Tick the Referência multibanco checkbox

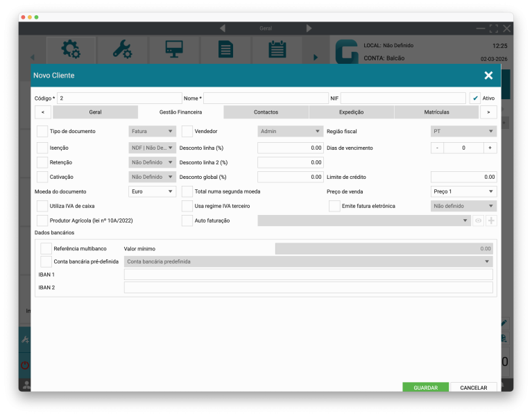click(46, 248)
